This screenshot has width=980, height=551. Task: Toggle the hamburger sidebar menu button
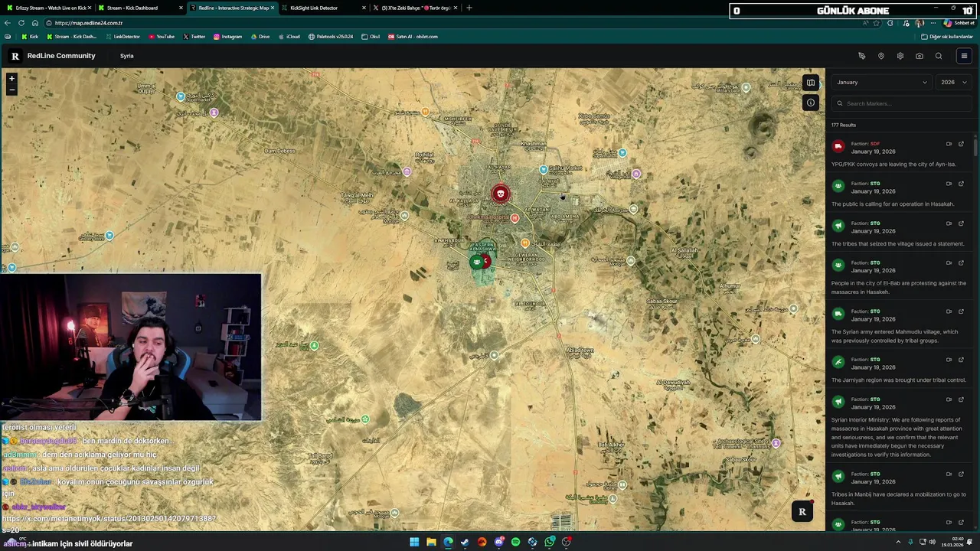[964, 56]
